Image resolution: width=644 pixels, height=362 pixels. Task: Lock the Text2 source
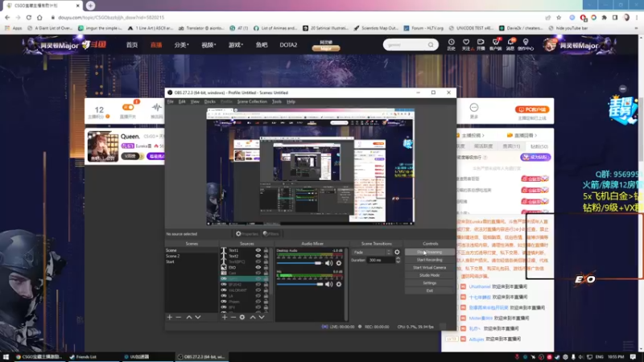266,256
